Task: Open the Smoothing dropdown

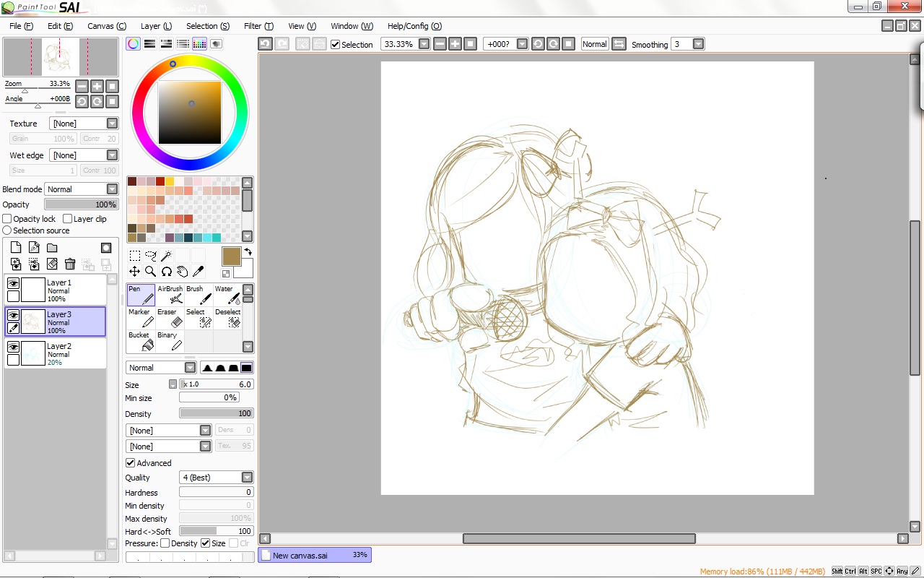Action: (x=698, y=44)
